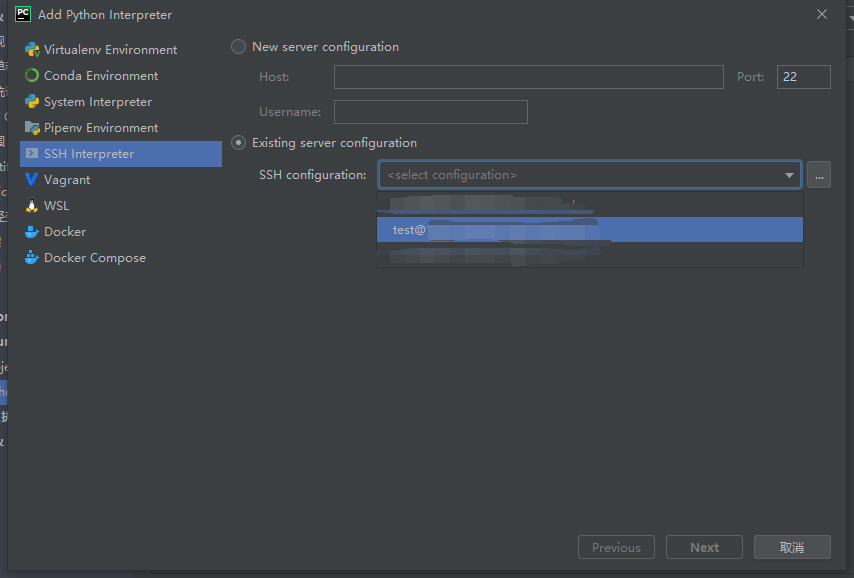Choose the Vagrant interpreter type
The height and width of the screenshot is (578, 854).
pyautogui.click(x=121, y=180)
